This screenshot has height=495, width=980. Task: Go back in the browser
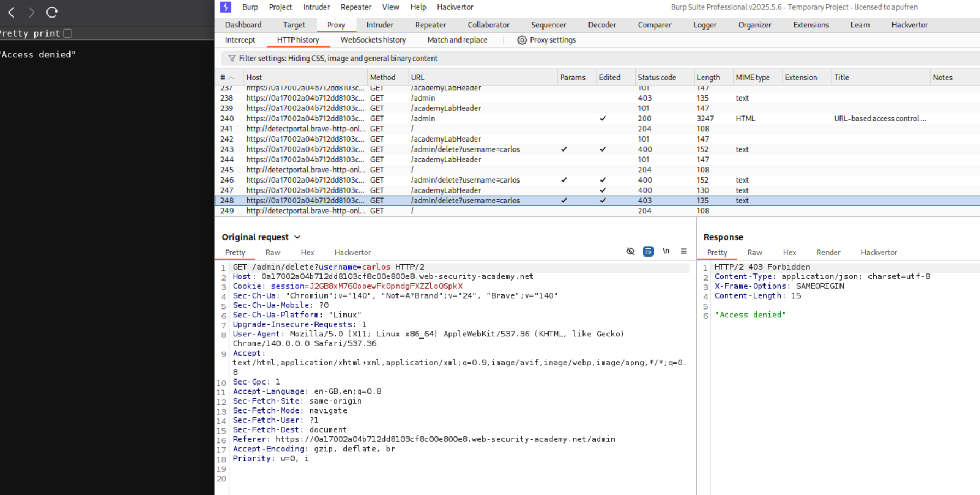coord(11,12)
